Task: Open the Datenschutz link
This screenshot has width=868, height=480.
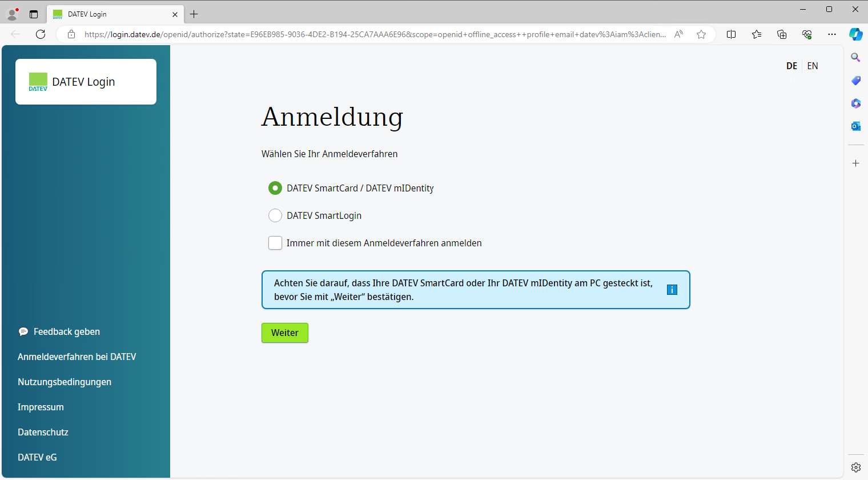Action: pos(43,432)
